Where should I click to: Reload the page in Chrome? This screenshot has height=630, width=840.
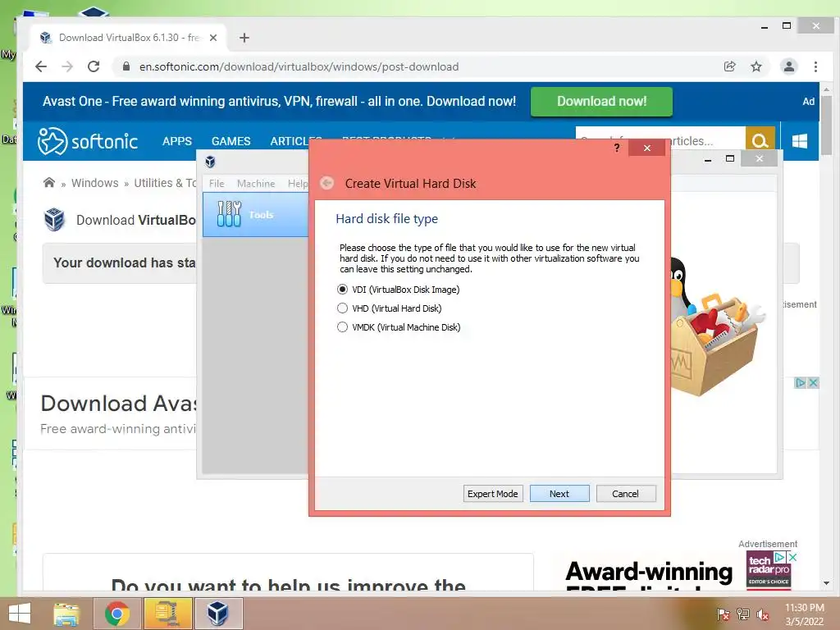click(x=94, y=66)
